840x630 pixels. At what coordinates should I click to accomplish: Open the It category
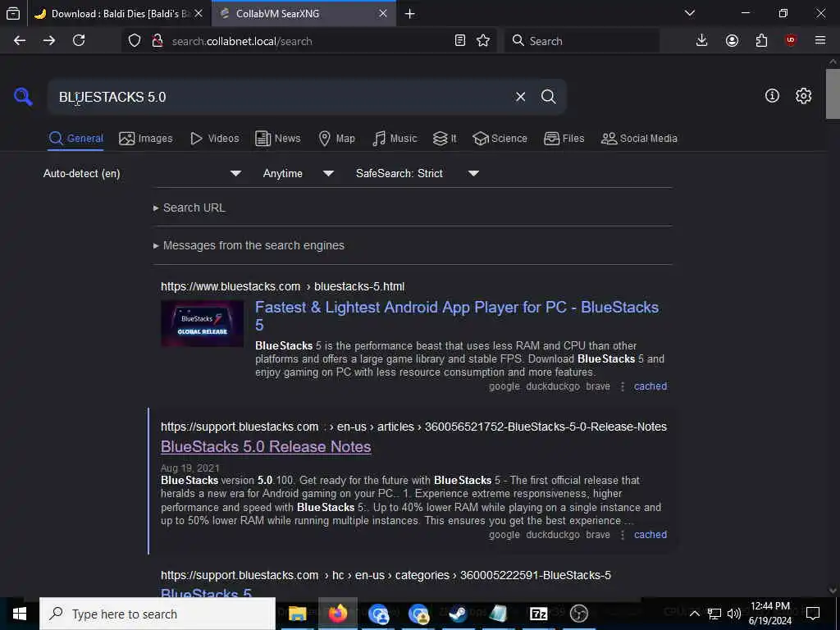(445, 138)
